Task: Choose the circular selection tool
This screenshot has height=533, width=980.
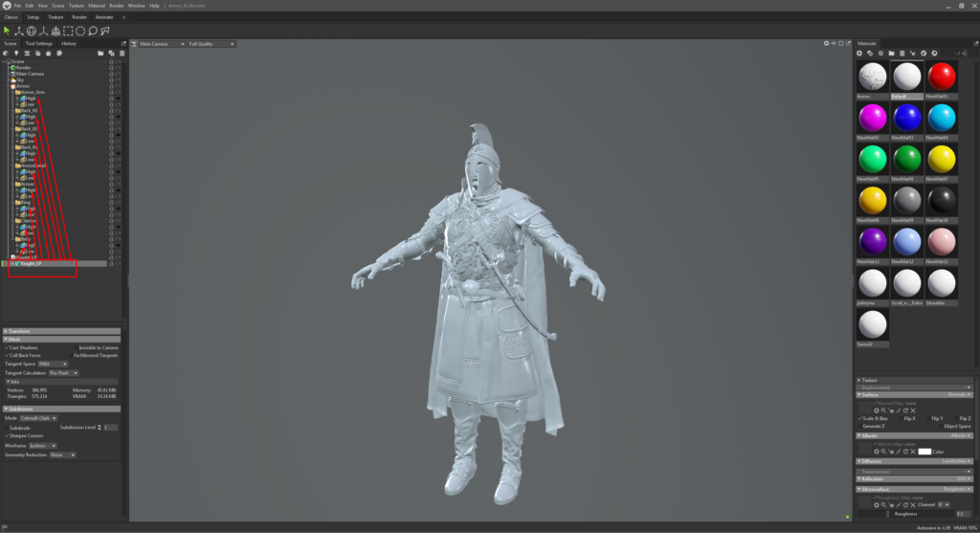Action: (80, 31)
